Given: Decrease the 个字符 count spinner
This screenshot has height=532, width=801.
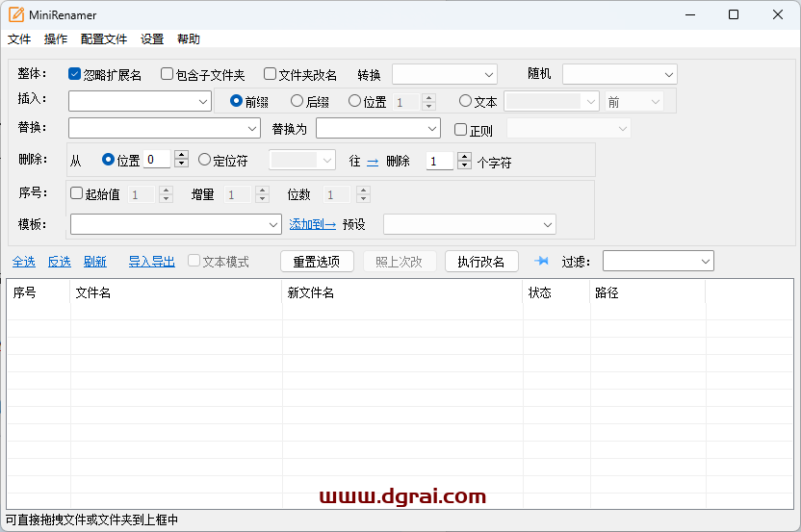Looking at the screenshot, I should (464, 165).
